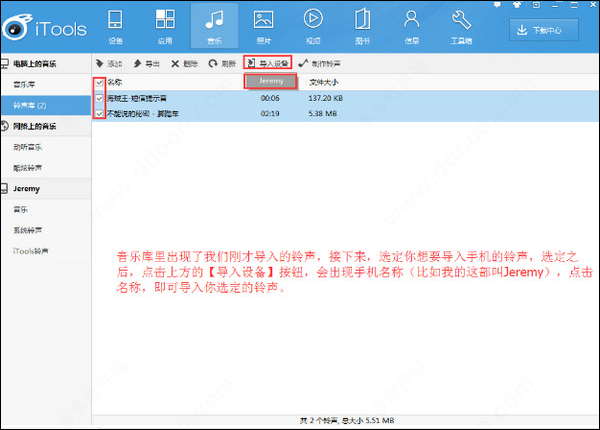Click the status bar ringtone count text
The image size is (600, 430).
[346, 420]
